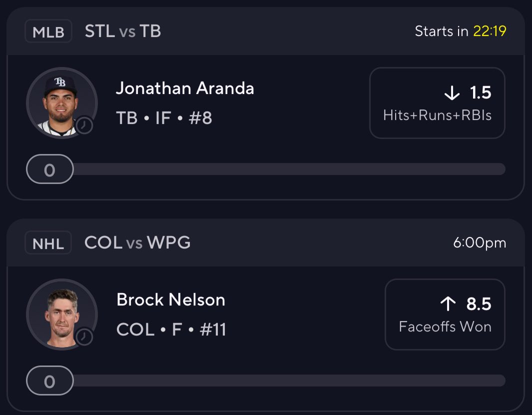Click the 0 progress pill under Nelson
The image size is (532, 415).
(x=49, y=382)
